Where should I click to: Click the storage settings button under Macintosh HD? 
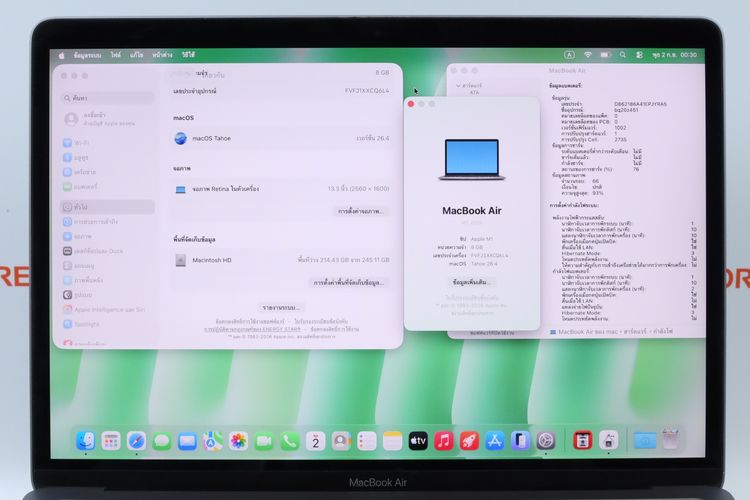349,283
